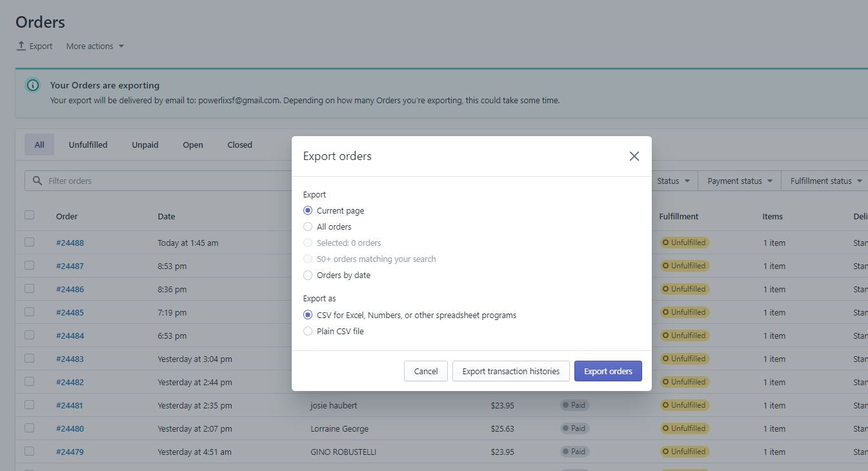Choose Orders by date export option

(x=308, y=275)
